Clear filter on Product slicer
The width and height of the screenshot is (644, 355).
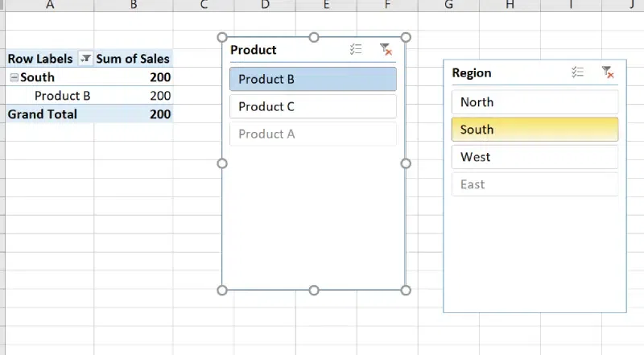click(386, 50)
